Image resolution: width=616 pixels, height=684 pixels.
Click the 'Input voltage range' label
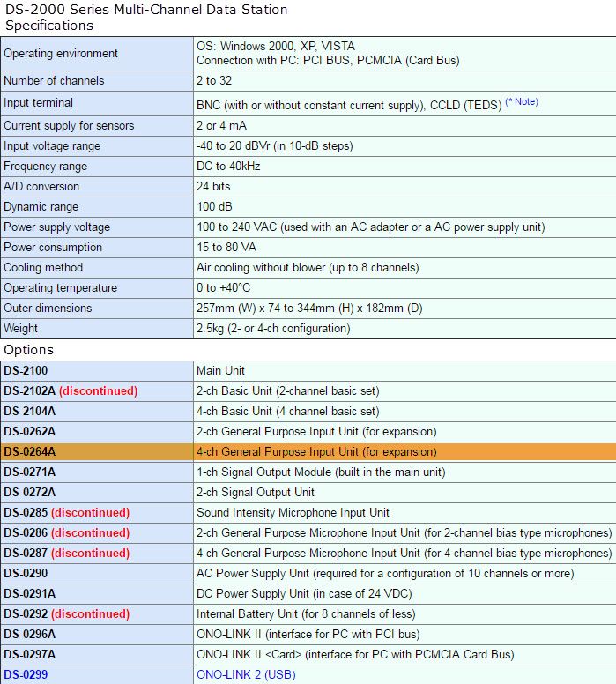(x=52, y=145)
